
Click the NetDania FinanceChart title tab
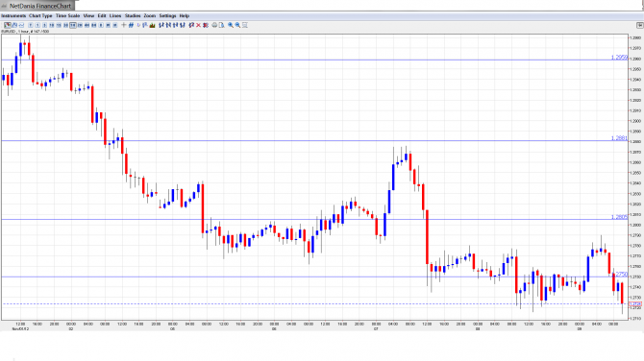tap(37, 6)
